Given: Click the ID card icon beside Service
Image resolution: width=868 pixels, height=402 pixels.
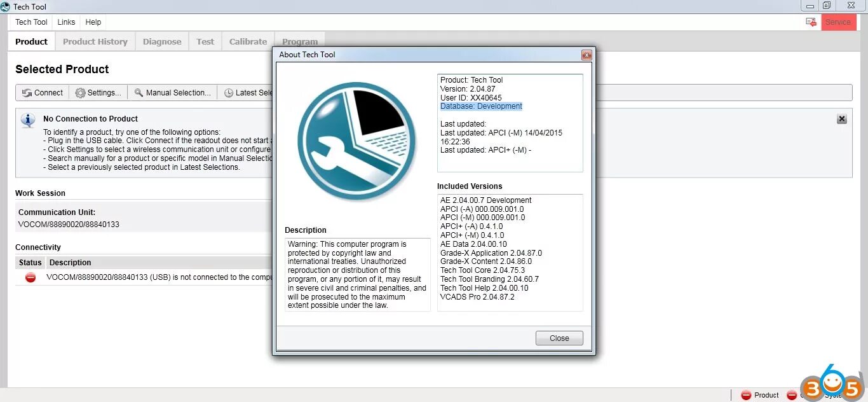Looking at the screenshot, I should click(x=811, y=22).
